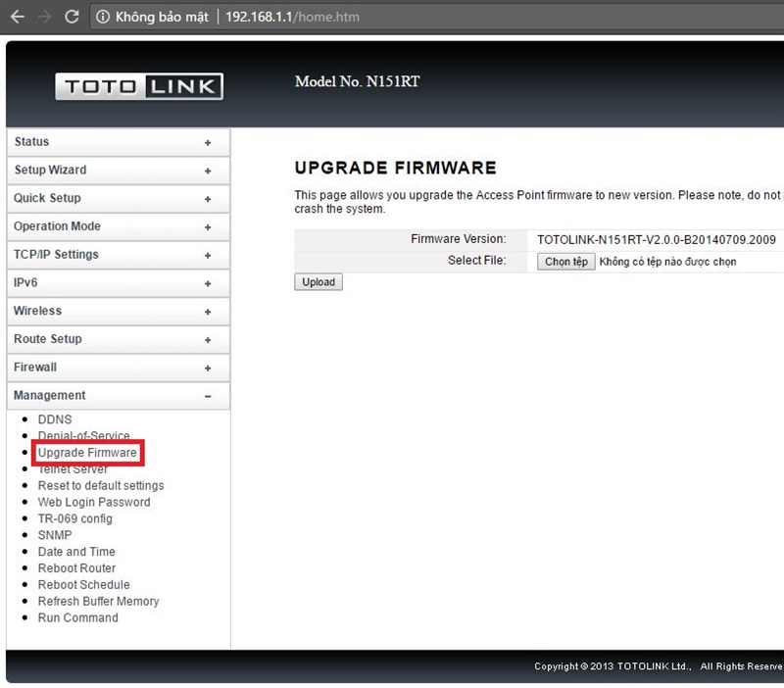Click the Upload button
784x688 pixels.
(x=318, y=282)
